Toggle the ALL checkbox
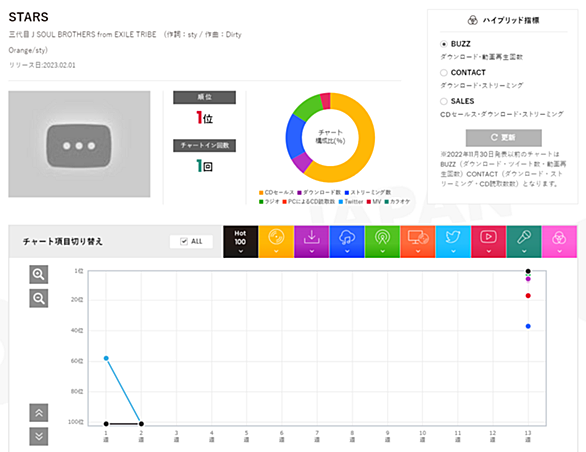The height and width of the screenshot is (452, 586). coord(183,242)
